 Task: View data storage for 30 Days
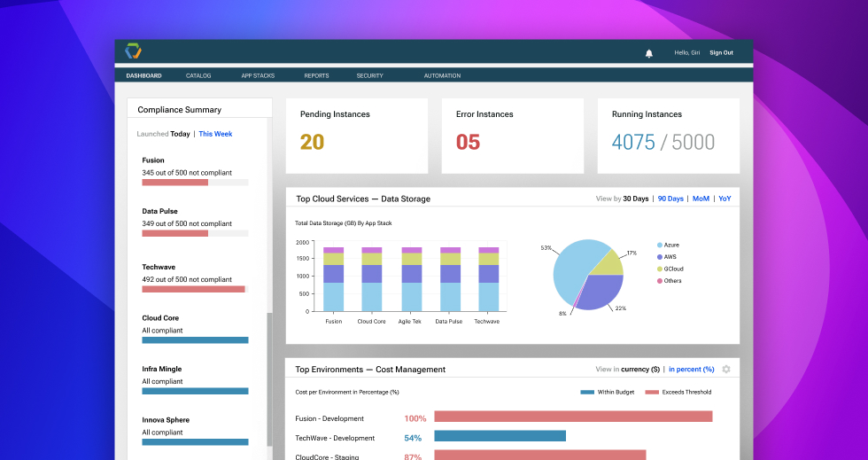click(636, 199)
